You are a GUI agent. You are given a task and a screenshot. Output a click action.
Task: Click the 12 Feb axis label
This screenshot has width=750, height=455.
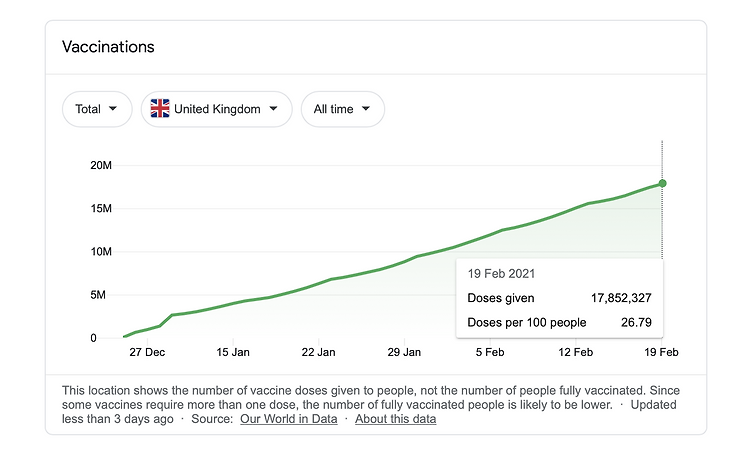point(575,352)
